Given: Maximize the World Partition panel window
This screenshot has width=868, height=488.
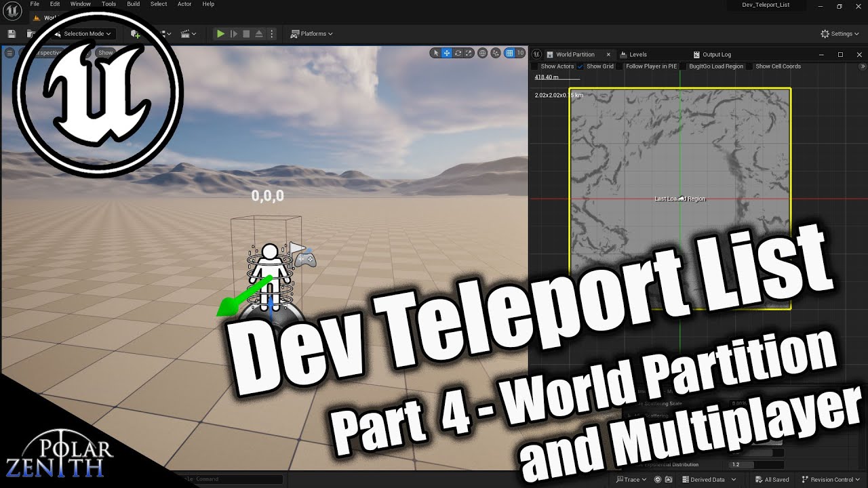Looking at the screenshot, I should (840, 54).
